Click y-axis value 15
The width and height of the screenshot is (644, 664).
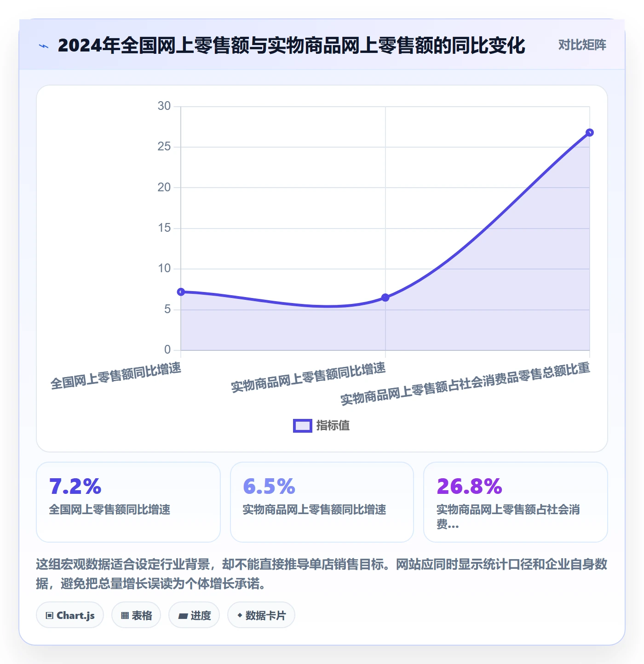(x=164, y=228)
